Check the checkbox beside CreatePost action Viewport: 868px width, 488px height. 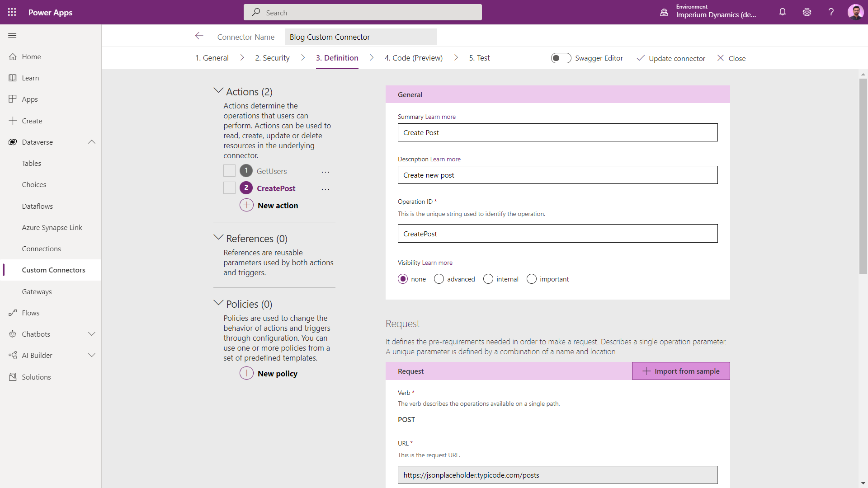[229, 188]
